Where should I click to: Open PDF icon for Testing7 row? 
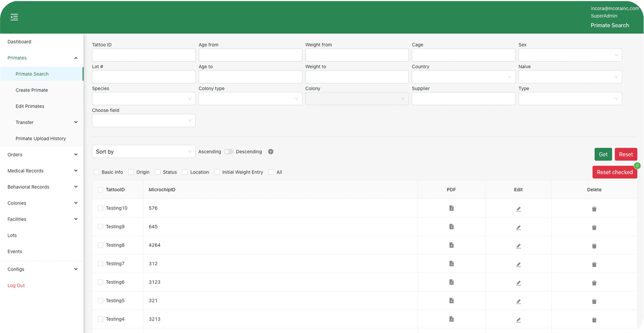(x=451, y=264)
